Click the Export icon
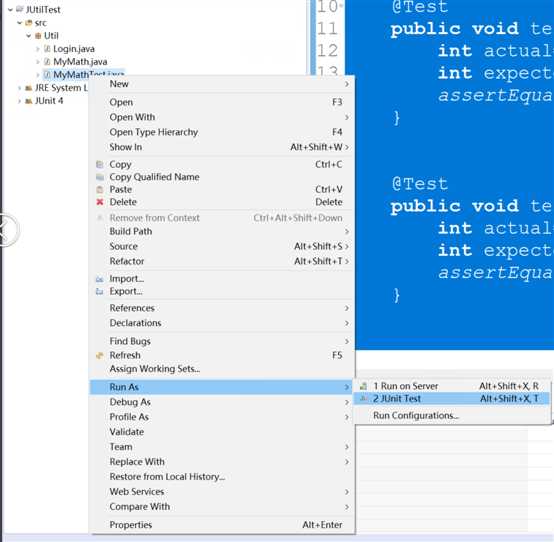Screen dimensions: 554x542 tap(100, 291)
